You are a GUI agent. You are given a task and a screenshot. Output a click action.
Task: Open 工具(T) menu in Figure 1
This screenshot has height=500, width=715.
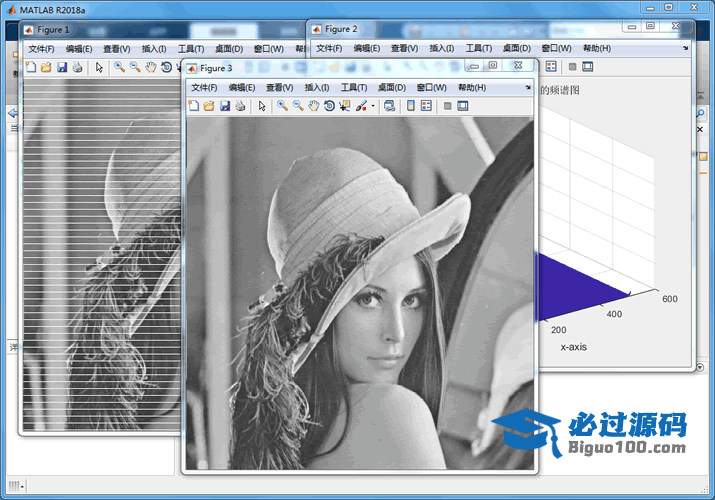191,49
